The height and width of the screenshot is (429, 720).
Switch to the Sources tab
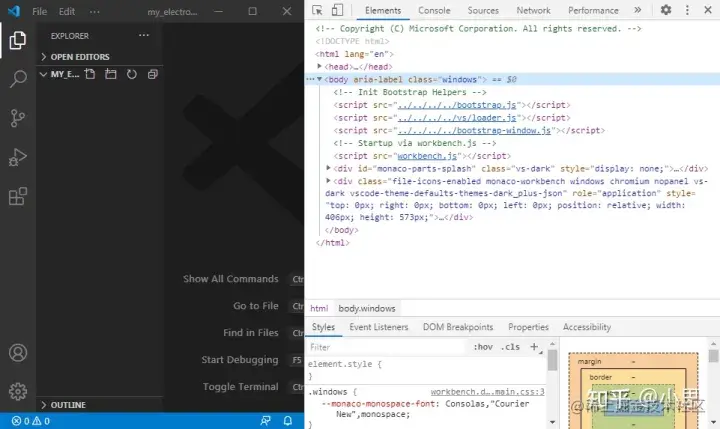click(483, 10)
